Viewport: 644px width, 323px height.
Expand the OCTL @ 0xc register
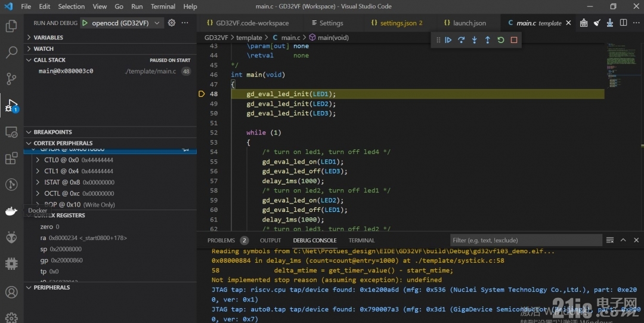pyautogui.click(x=38, y=193)
